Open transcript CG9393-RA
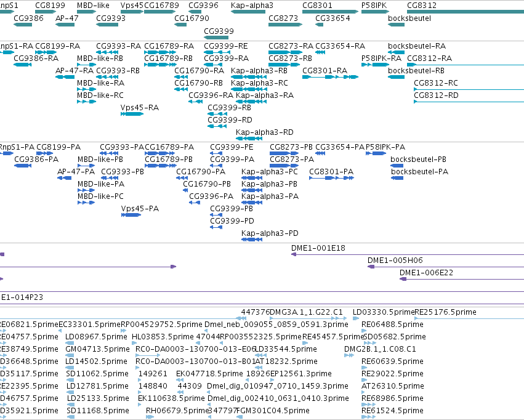Viewport: 524px width, 420px height. coord(119,46)
